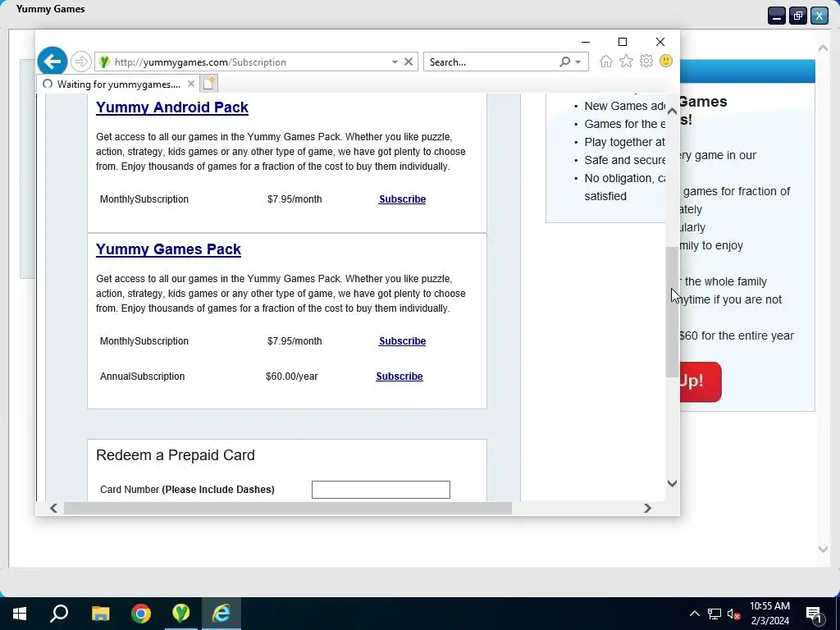Click red sign Up! button in background window
Viewport: 840px width, 630px height.
pyautogui.click(x=701, y=381)
